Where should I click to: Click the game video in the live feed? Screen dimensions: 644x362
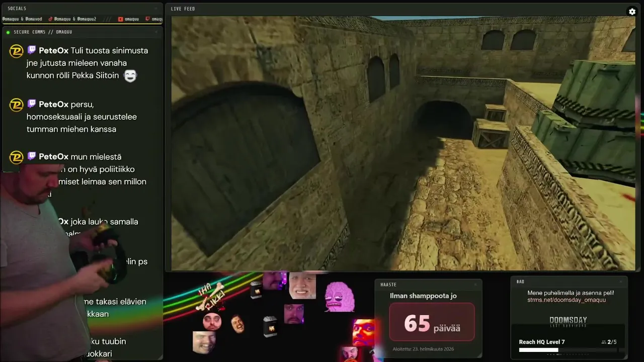click(403, 143)
